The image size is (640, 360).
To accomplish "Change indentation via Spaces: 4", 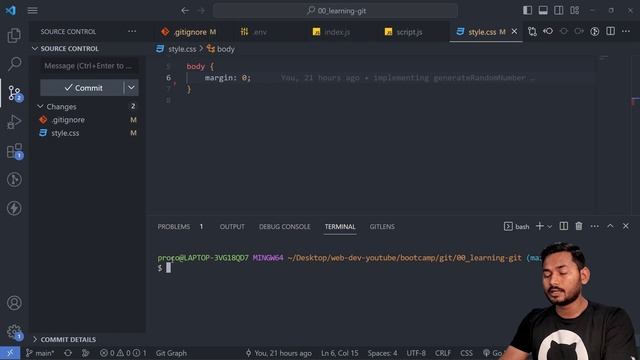I will [x=382, y=353].
